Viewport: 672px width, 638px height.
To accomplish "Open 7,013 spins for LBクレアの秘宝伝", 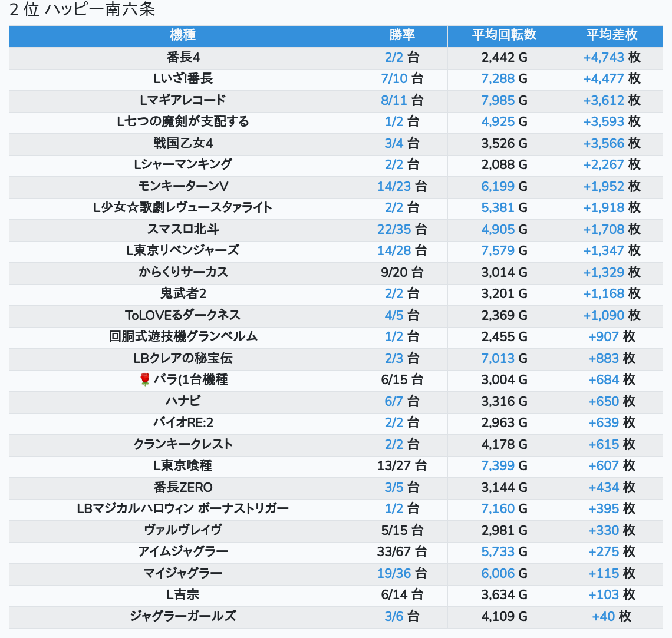I will coord(498,359).
